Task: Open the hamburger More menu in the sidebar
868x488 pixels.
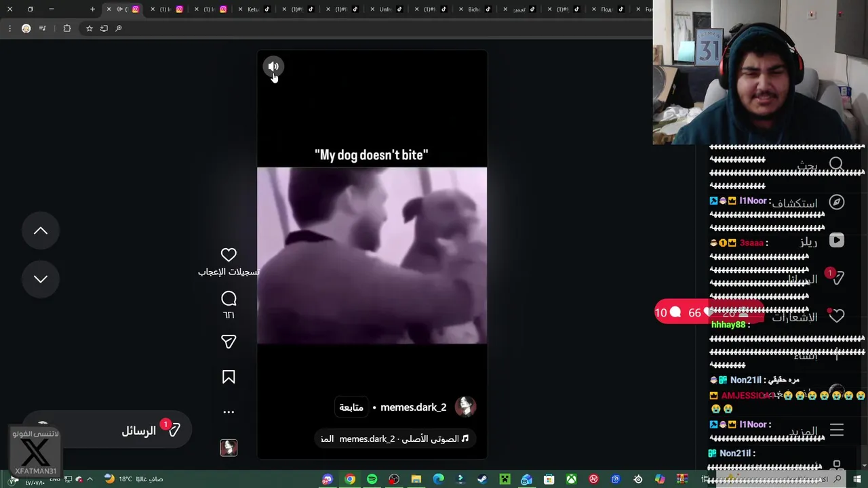Action: tap(837, 430)
